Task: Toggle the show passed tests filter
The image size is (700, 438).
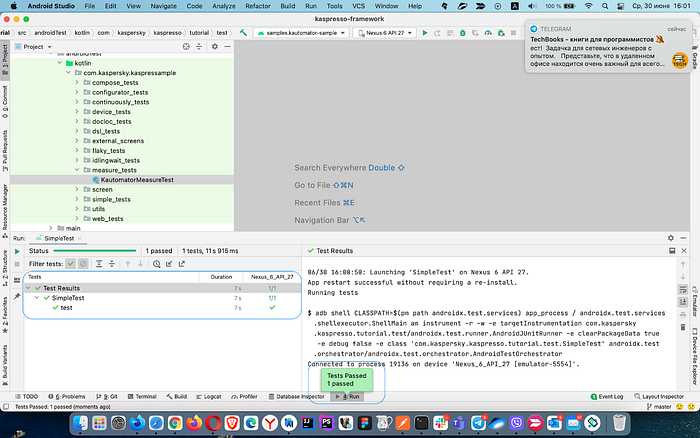Action: pos(71,264)
